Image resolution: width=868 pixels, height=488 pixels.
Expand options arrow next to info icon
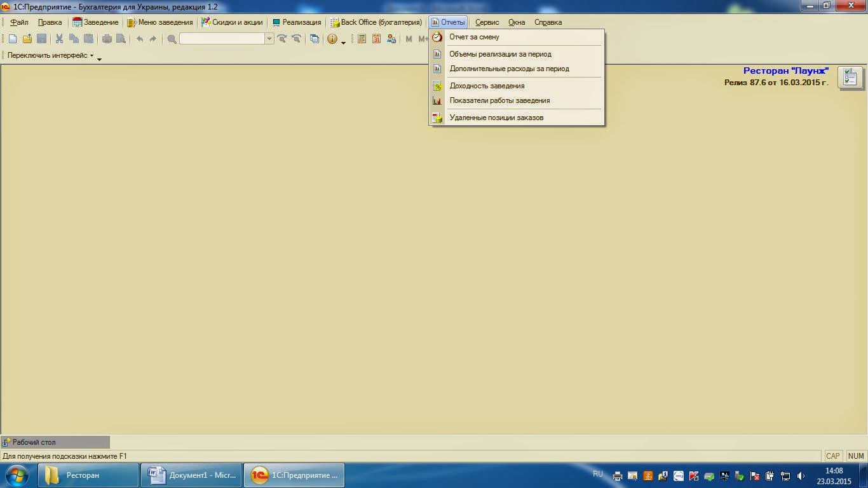[343, 42]
